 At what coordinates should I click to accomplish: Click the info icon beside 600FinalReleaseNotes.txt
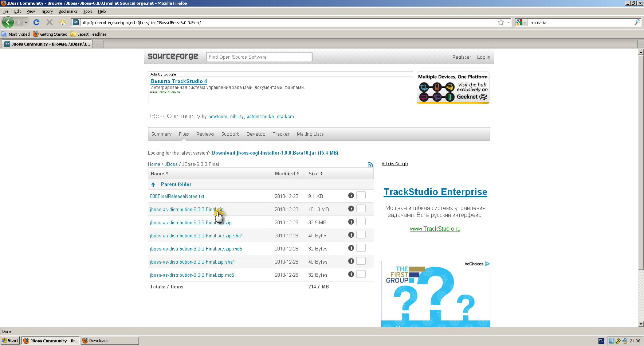click(x=351, y=196)
